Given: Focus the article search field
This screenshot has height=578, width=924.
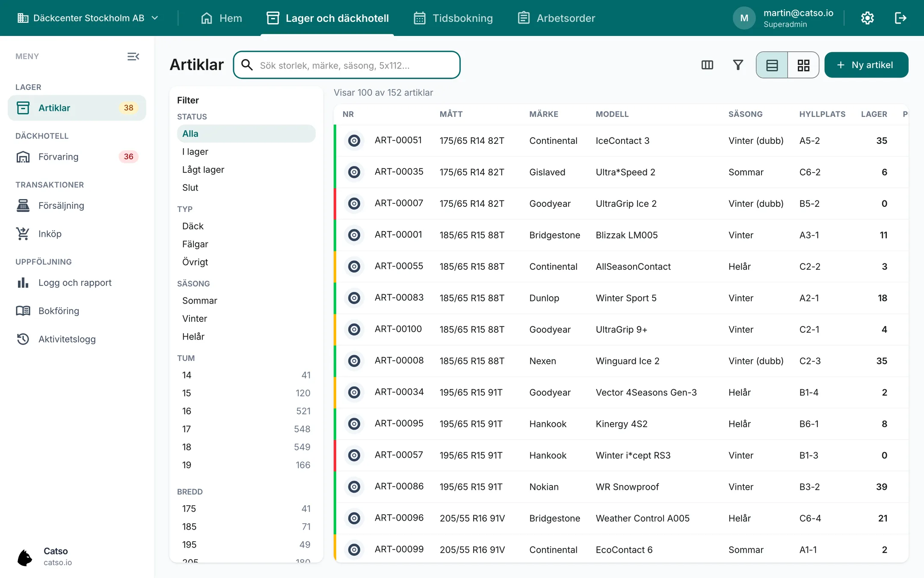Looking at the screenshot, I should [x=347, y=65].
